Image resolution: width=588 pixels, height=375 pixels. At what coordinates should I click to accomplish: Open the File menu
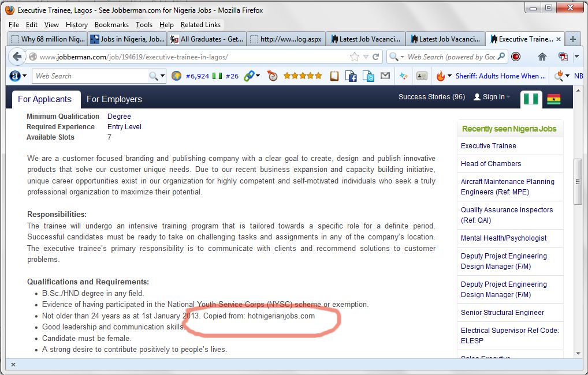14,25
